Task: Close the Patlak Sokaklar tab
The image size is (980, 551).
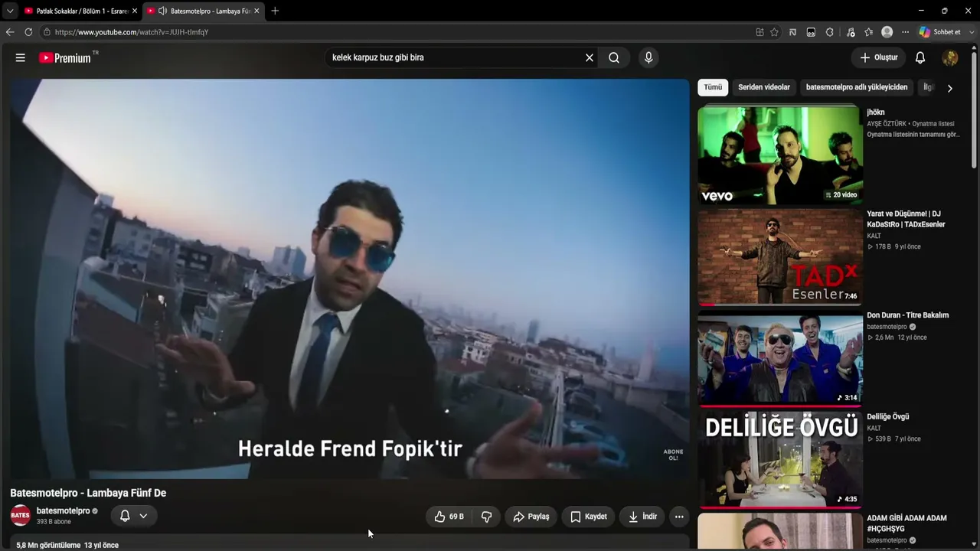Action: pos(135,11)
